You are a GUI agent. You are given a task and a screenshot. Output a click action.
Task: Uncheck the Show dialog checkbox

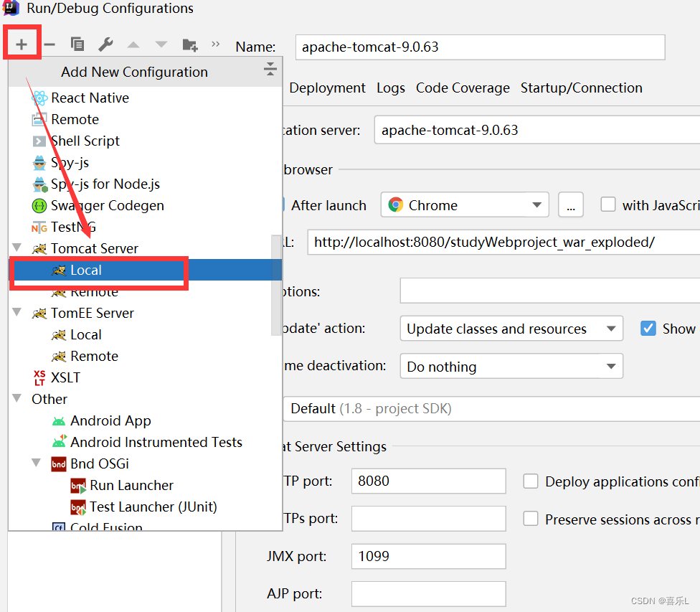coord(648,329)
